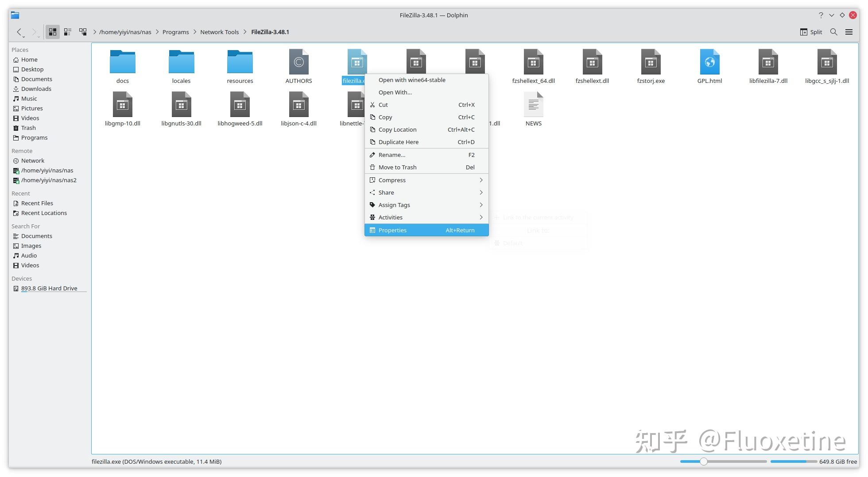Select Rename in the context menu
The image size is (868, 477).
(391, 155)
